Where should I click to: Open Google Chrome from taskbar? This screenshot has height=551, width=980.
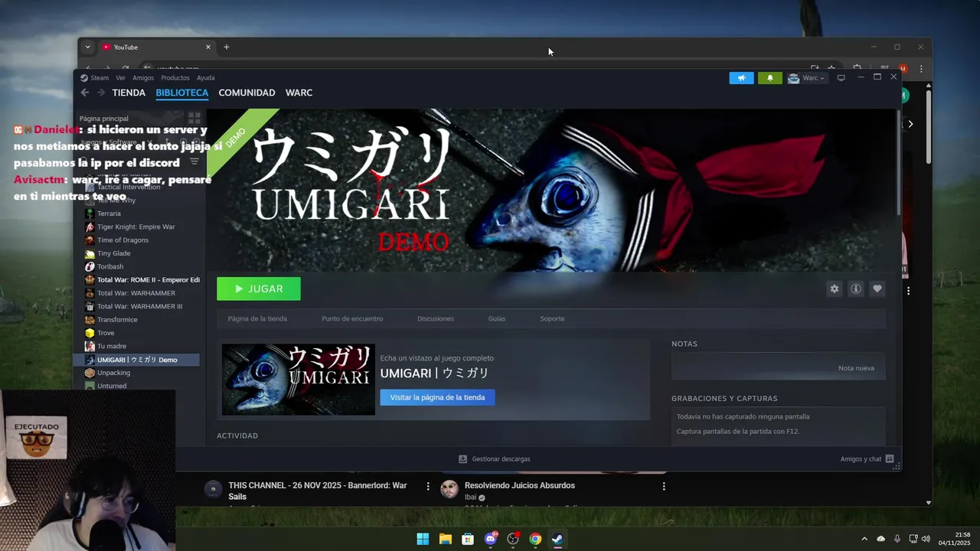tap(535, 539)
